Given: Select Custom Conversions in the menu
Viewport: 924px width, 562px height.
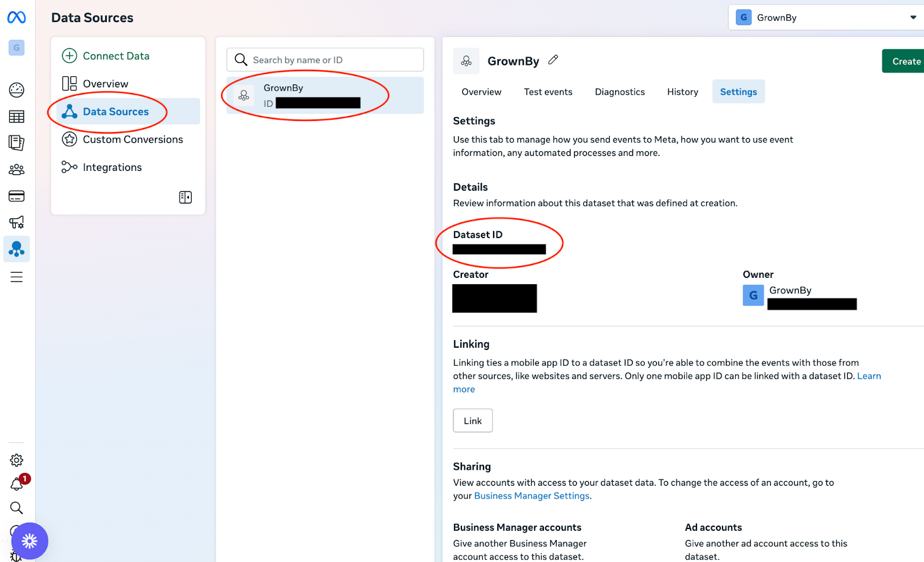Looking at the screenshot, I should (132, 139).
